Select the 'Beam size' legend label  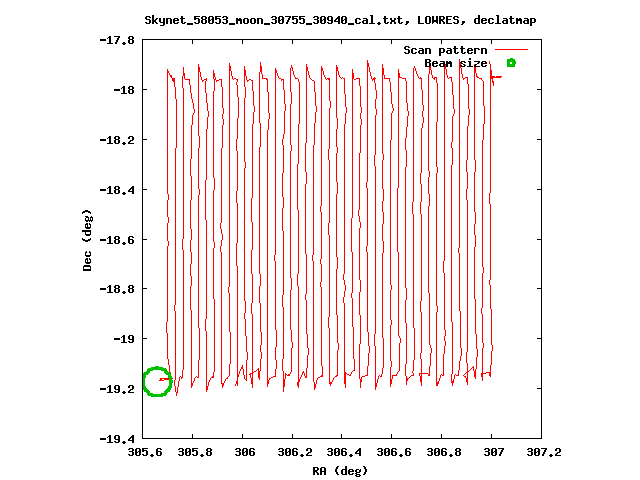(x=456, y=63)
